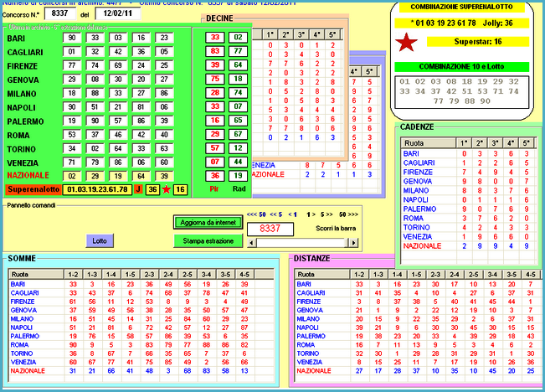
Task: Click DISTANZE table Ruota header
Action: (322, 275)
